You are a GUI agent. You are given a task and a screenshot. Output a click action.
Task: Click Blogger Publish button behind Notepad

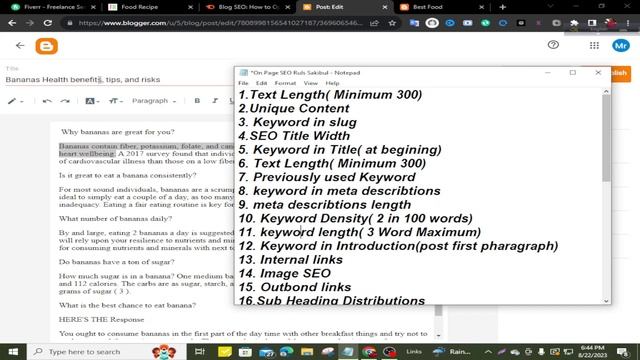pyautogui.click(x=621, y=73)
